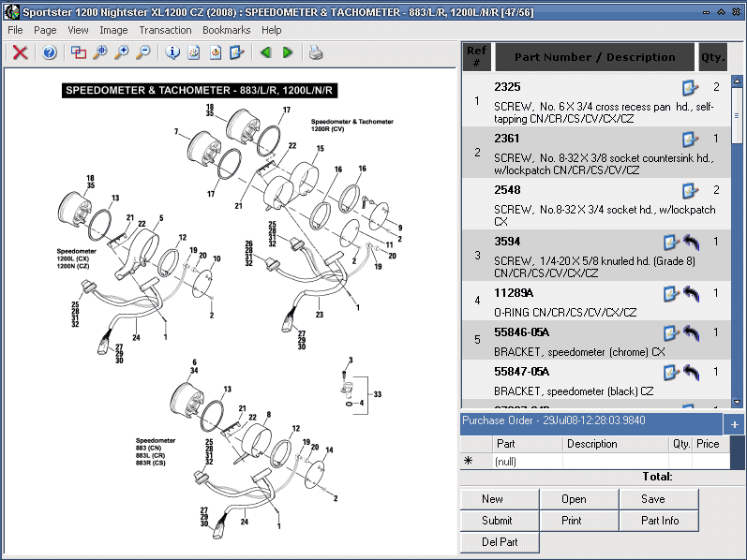Print using the printer toolbar icon
747x560 pixels.
317,52
